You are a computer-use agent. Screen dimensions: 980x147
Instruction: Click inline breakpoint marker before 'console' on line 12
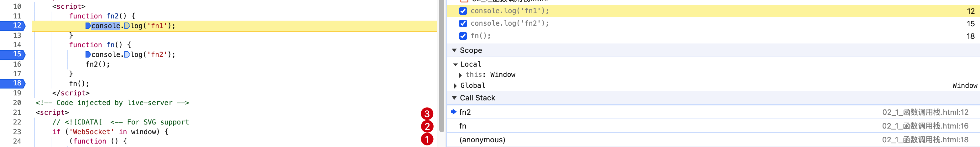coord(88,26)
